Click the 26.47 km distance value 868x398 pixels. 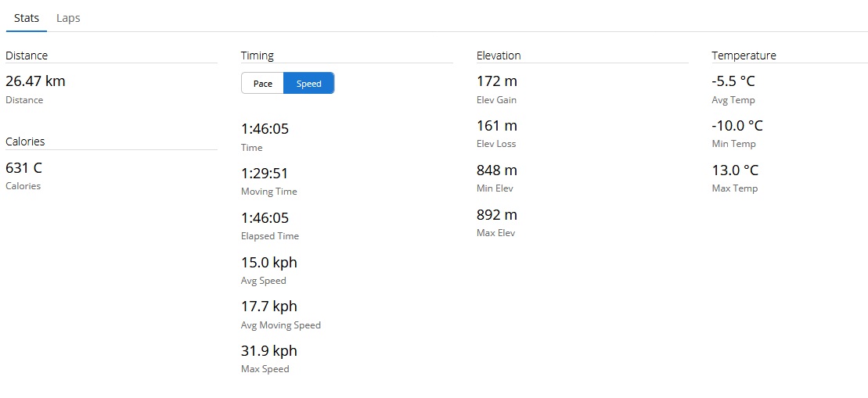point(35,81)
